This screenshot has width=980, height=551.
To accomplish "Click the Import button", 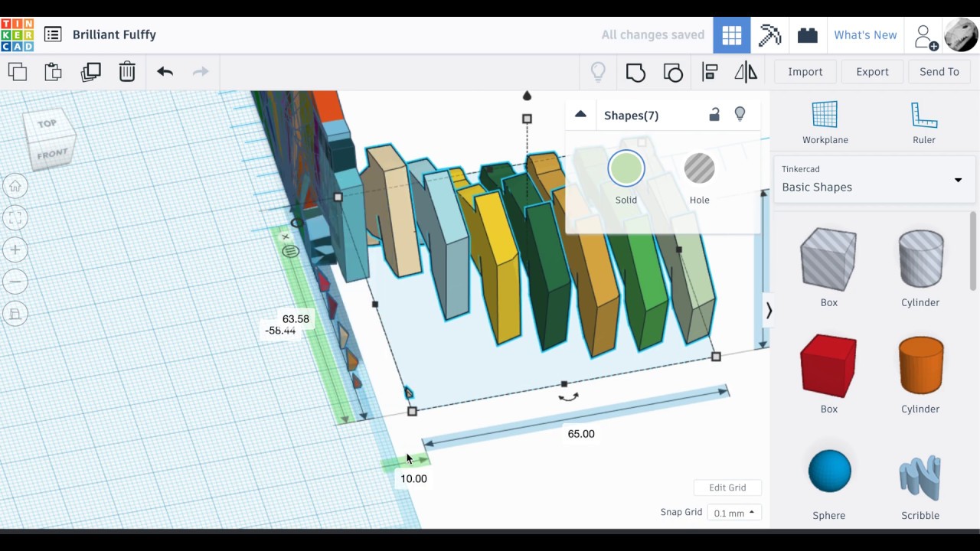I will pyautogui.click(x=805, y=72).
